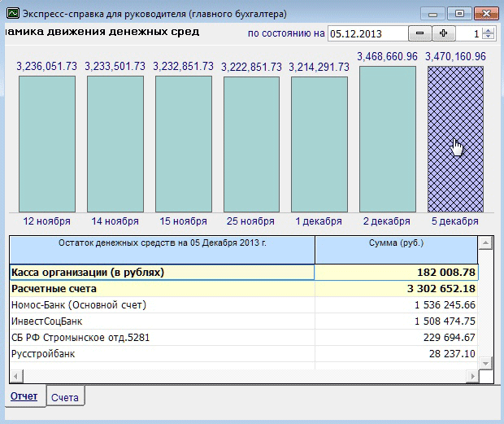The height and width of the screenshot is (424, 504).
Task: Click the horizontal scroll right arrow
Action: click(x=472, y=376)
